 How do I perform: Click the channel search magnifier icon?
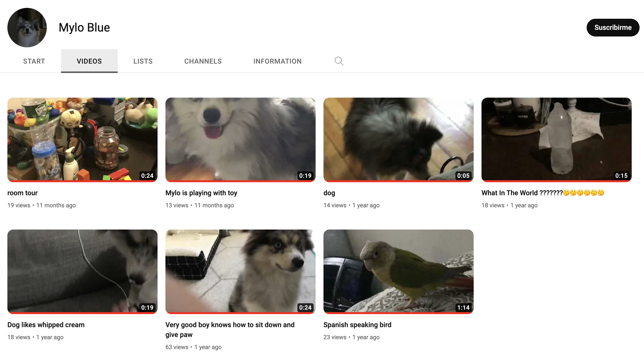(x=339, y=61)
